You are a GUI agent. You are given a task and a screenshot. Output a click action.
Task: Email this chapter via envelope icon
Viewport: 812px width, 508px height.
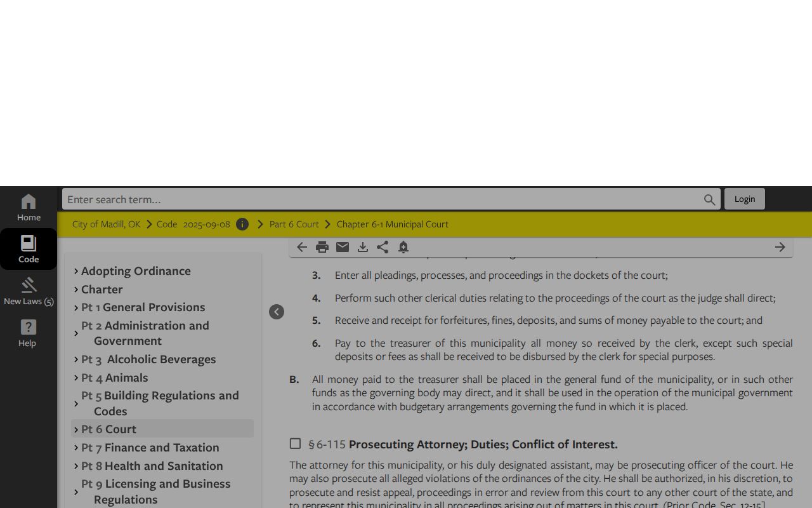[x=343, y=247]
